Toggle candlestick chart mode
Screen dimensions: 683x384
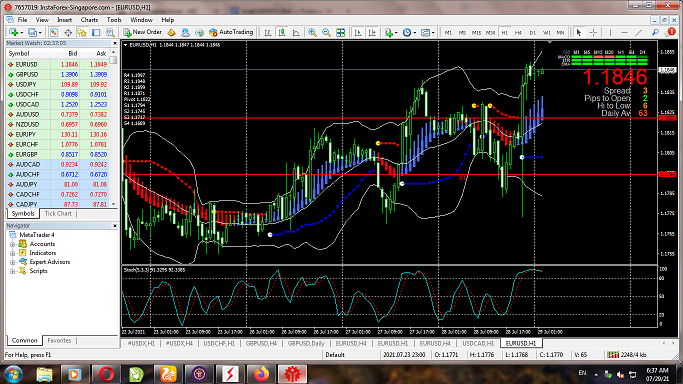pyautogui.click(x=282, y=32)
